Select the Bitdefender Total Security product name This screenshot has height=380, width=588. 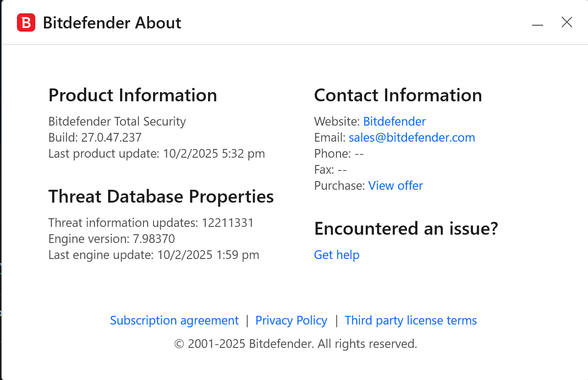tap(117, 121)
